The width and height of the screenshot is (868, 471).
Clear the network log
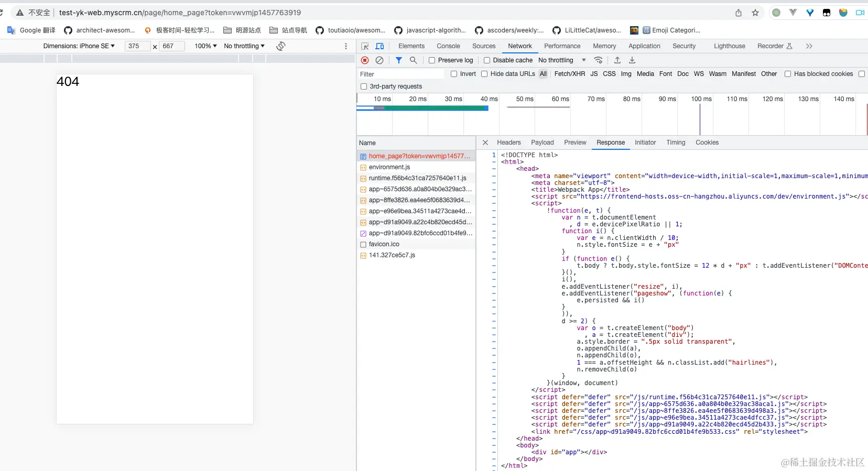pos(379,60)
